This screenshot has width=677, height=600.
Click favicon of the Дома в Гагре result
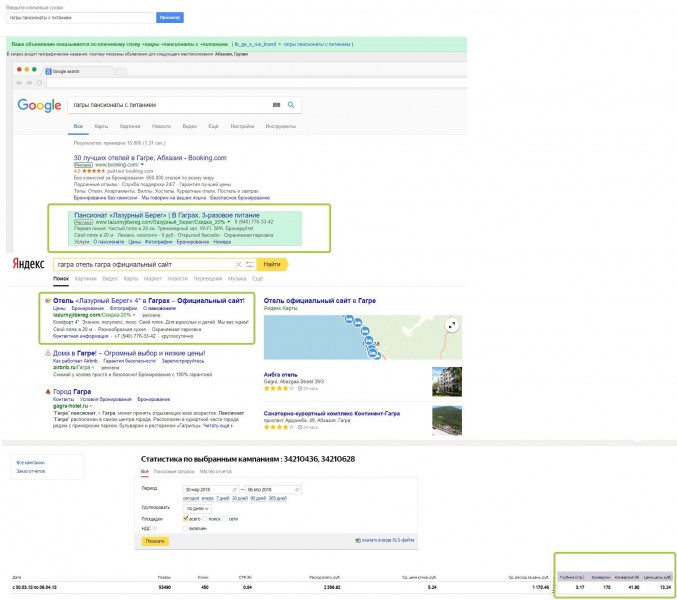(x=47, y=353)
